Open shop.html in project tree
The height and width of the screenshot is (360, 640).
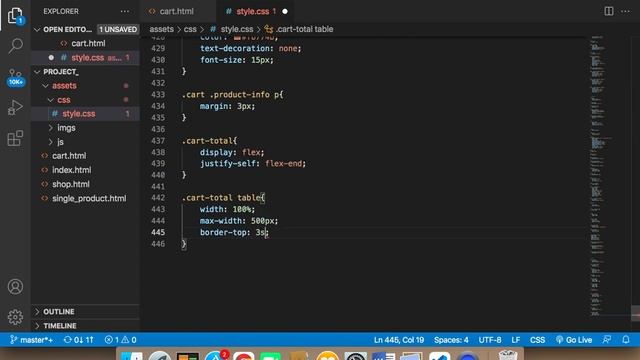click(x=71, y=184)
